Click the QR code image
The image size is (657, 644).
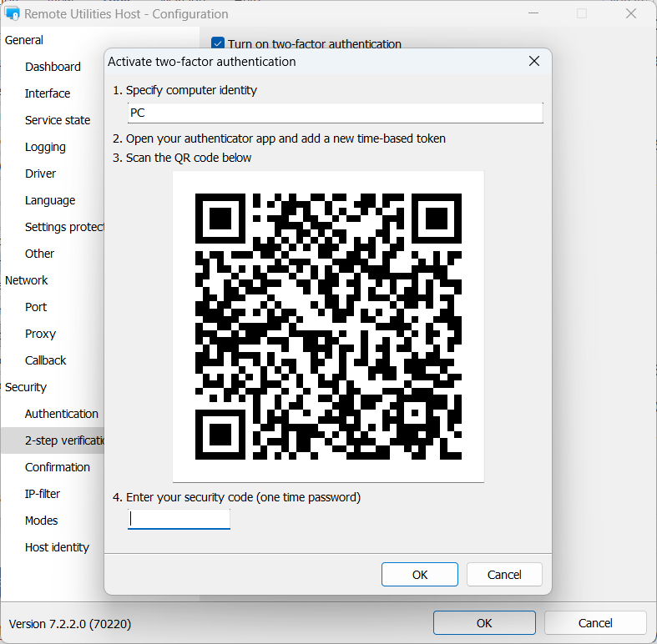328,326
